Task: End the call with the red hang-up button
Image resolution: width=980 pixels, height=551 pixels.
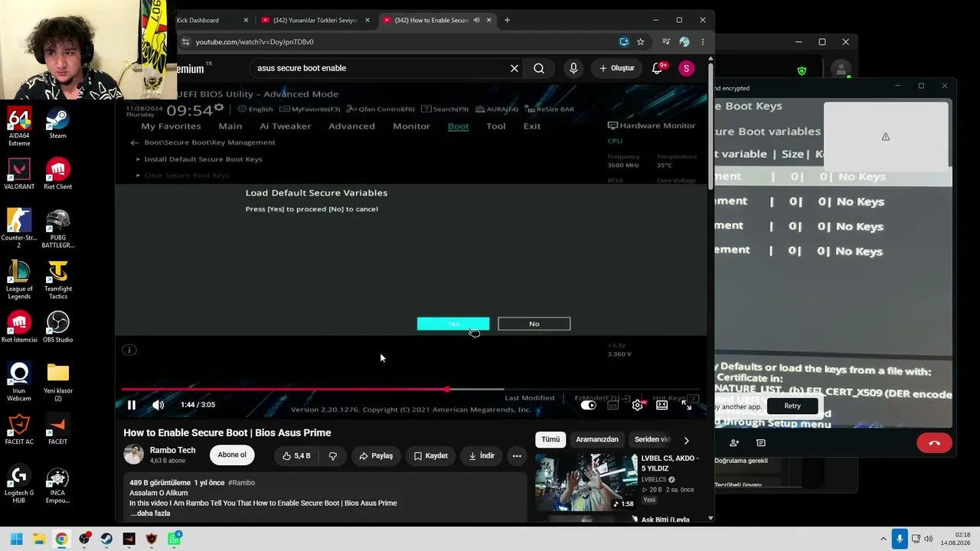Action: [x=934, y=443]
